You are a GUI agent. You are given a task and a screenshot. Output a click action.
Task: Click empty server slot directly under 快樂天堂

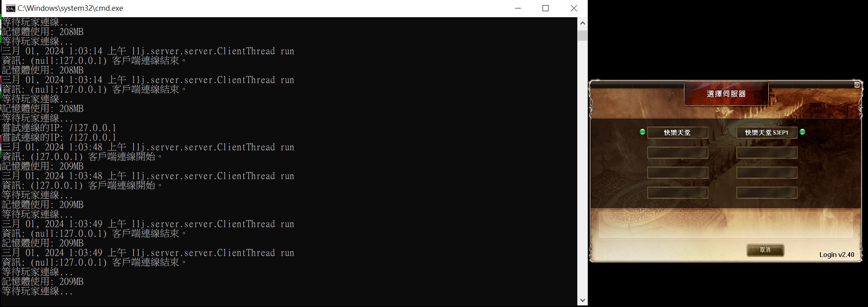678,152
